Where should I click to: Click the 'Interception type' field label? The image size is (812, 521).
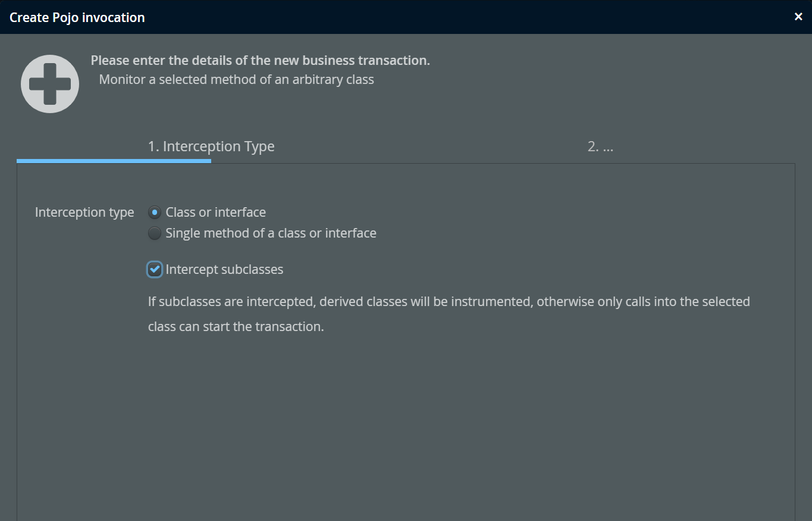coord(84,213)
